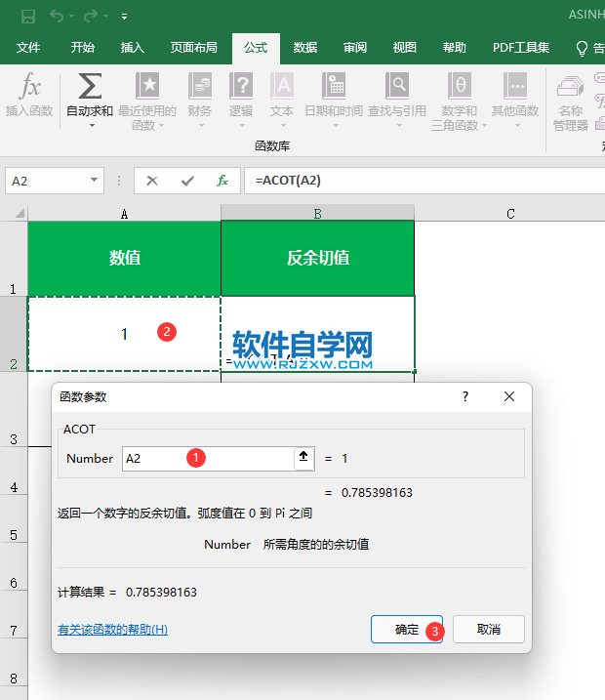Close the 函数参数 dialog
Viewport: 605px width, 700px height.
click(x=509, y=396)
